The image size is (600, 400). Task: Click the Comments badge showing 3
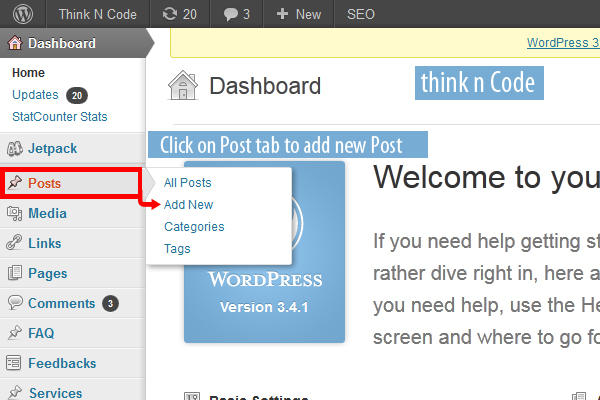110,304
